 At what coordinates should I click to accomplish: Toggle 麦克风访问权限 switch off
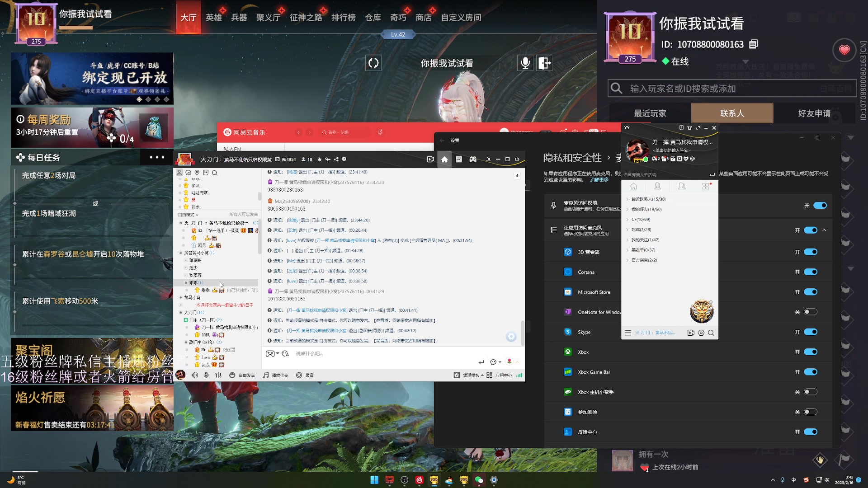tap(820, 206)
